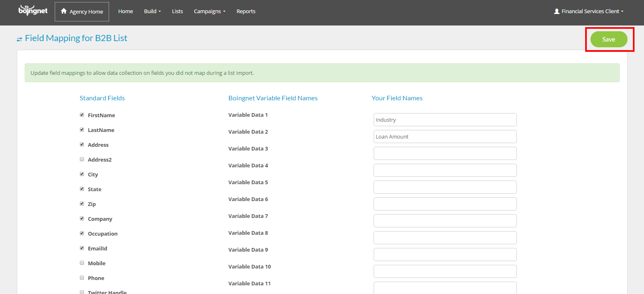Click the EmailId label text

point(98,248)
